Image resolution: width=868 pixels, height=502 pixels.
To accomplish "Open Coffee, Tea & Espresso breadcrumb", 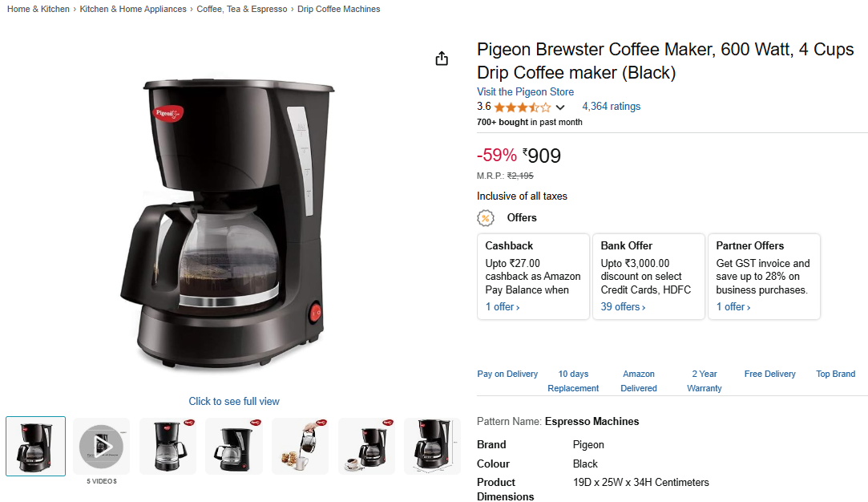I will click(x=242, y=9).
